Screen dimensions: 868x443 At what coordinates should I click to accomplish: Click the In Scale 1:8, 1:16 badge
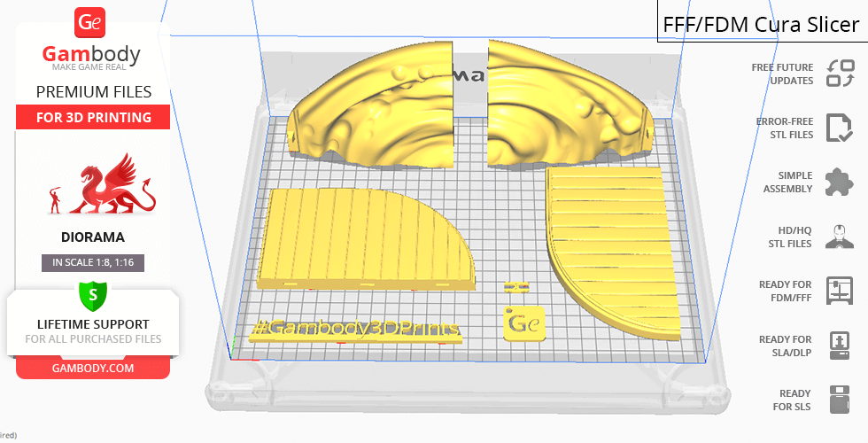pyautogui.click(x=92, y=262)
